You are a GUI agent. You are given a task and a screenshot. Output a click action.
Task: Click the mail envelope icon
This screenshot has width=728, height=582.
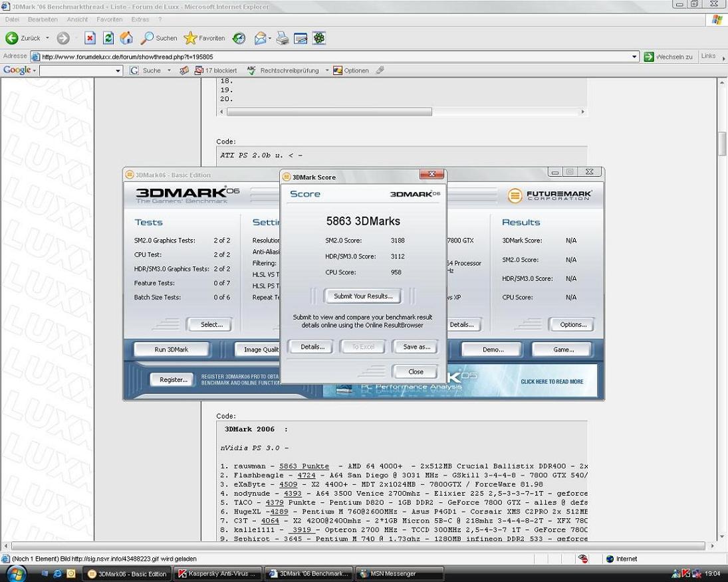pos(260,38)
